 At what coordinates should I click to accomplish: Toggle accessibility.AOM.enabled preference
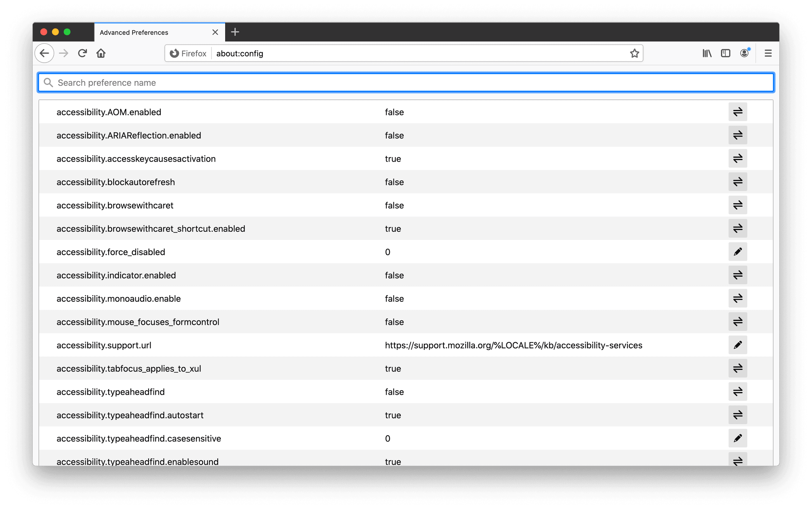(x=737, y=112)
